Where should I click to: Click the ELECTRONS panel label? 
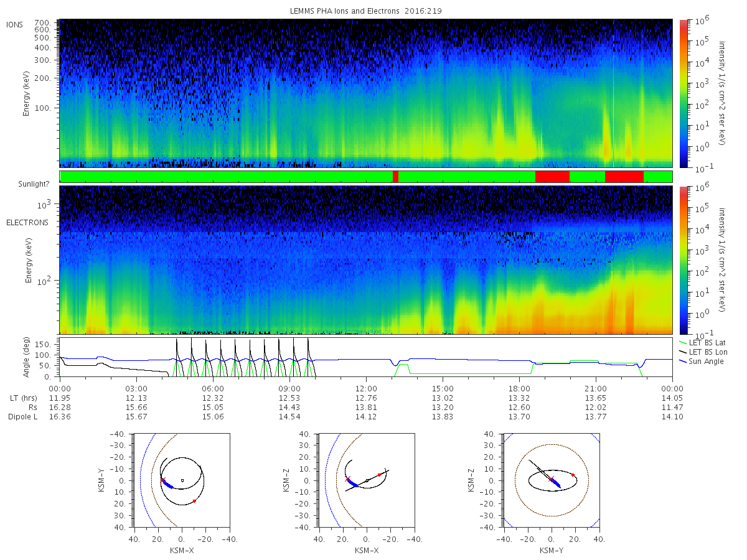point(27,223)
